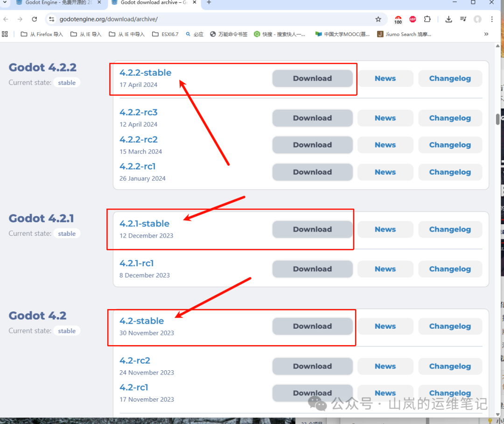The width and height of the screenshot is (504, 424).
Task: View News for 4.2.2-rc3
Action: [x=385, y=118]
